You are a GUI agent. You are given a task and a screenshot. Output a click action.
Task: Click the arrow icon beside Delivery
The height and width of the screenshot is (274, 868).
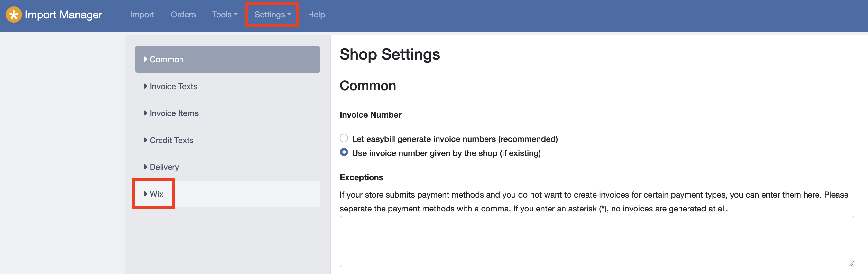145,167
